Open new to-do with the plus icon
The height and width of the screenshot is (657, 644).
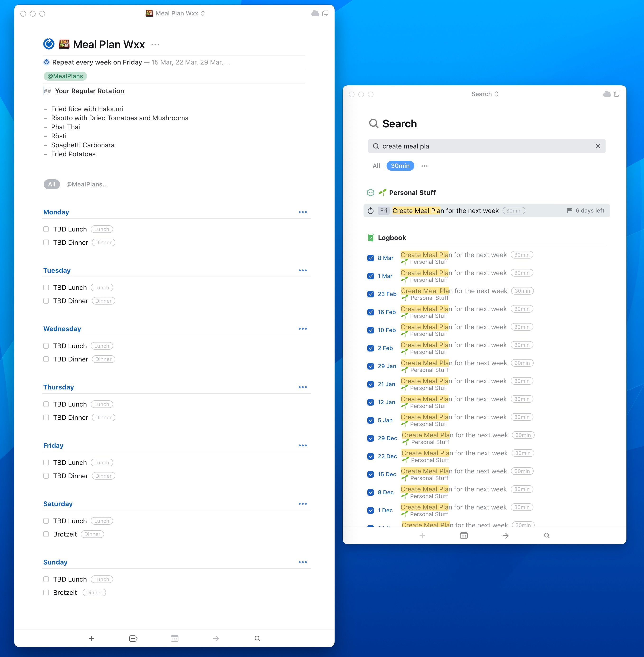[x=92, y=638]
